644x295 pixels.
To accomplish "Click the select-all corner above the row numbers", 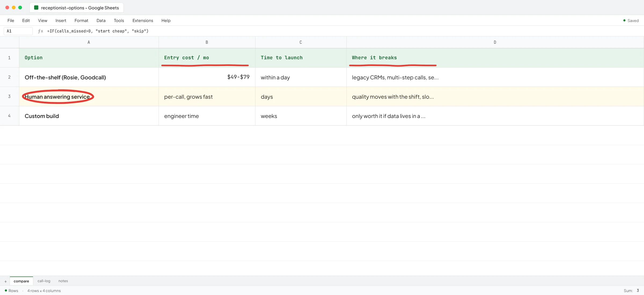I will click(x=9, y=42).
